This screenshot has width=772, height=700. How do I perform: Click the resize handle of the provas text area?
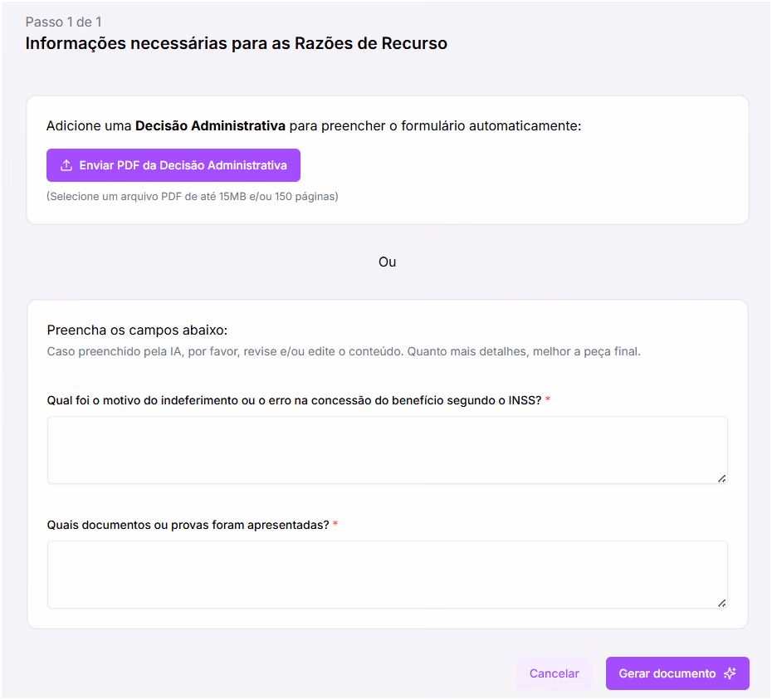722,604
